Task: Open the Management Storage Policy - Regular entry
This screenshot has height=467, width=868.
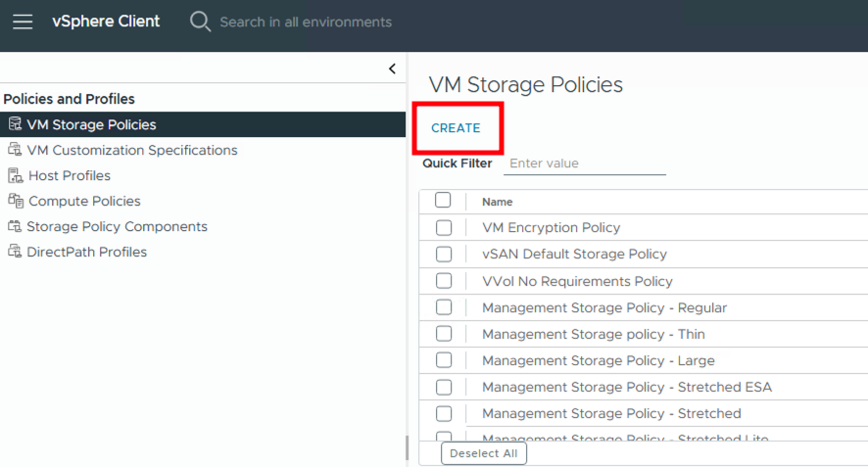Action: (604, 307)
